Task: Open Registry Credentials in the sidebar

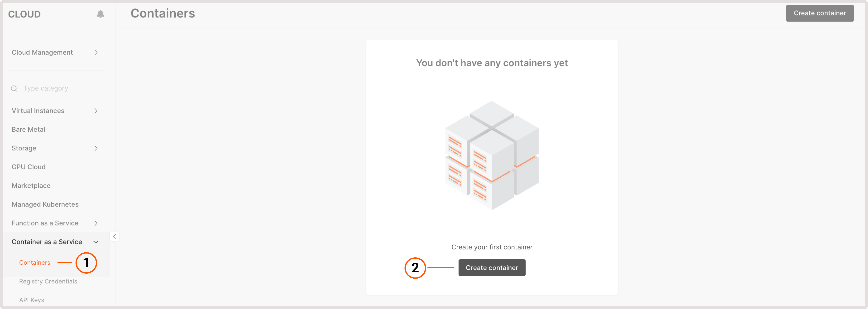Action: coord(48,281)
